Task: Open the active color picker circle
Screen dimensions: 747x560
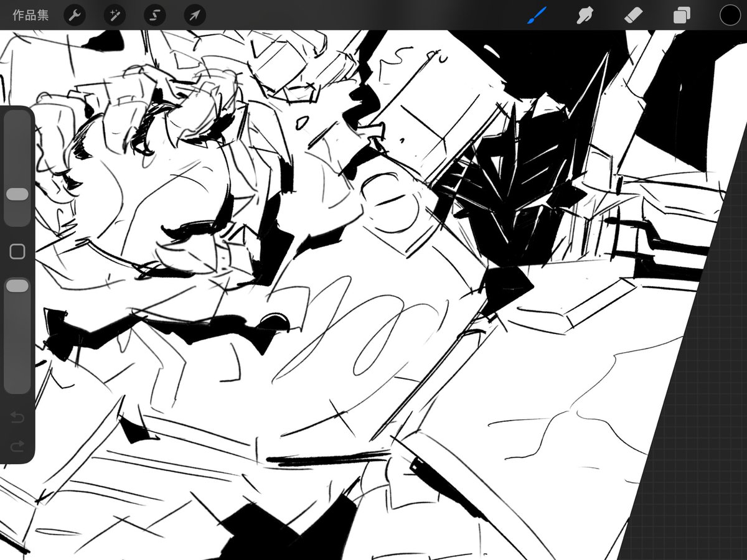Action: coord(730,15)
